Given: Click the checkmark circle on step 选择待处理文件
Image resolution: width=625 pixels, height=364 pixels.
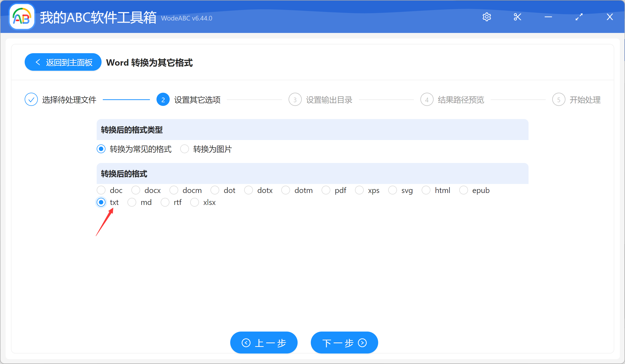Looking at the screenshot, I should [31, 99].
